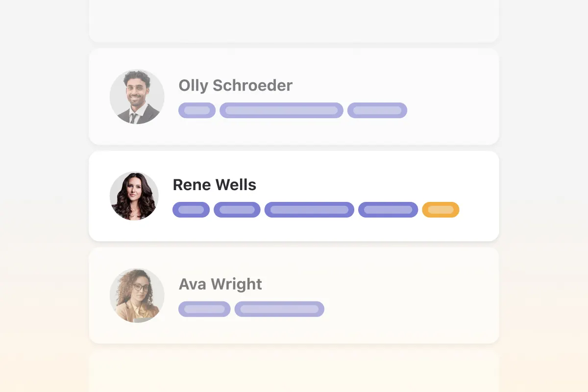Open Ava Wright's profile photo
This screenshot has width=588, height=392.
137,295
